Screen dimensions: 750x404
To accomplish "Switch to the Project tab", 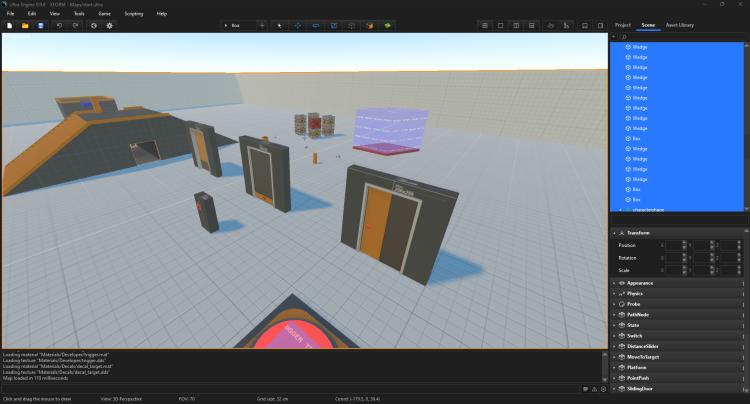I will (622, 24).
